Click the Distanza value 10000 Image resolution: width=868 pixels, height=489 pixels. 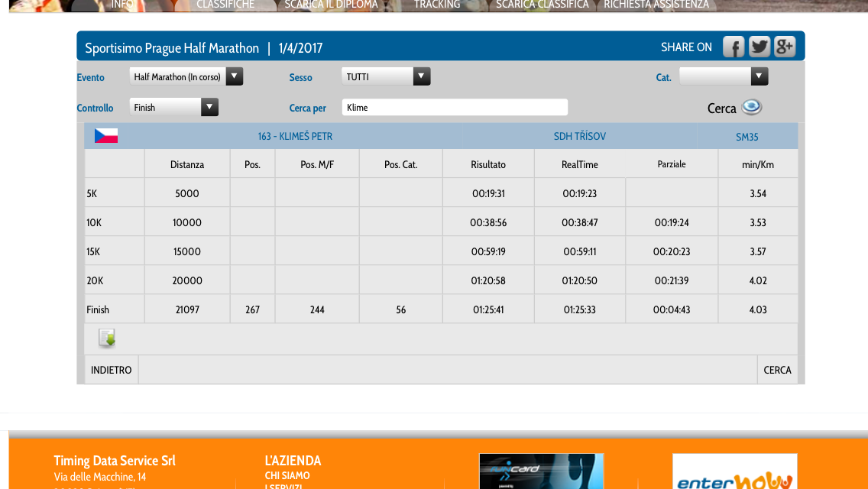point(187,222)
